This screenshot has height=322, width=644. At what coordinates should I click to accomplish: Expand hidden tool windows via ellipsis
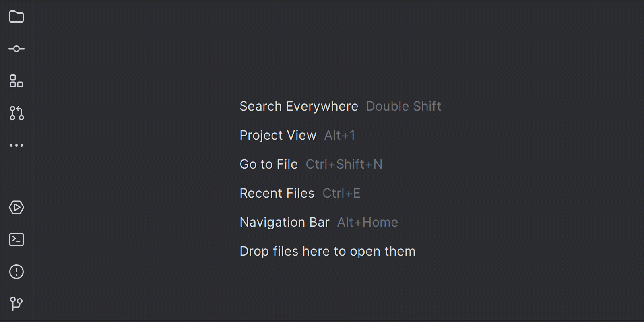pyautogui.click(x=16, y=145)
